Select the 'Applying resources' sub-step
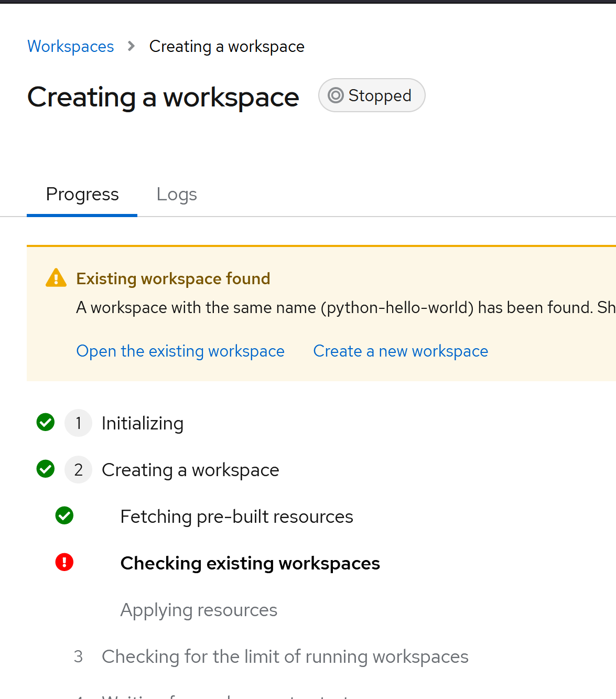 (x=199, y=610)
